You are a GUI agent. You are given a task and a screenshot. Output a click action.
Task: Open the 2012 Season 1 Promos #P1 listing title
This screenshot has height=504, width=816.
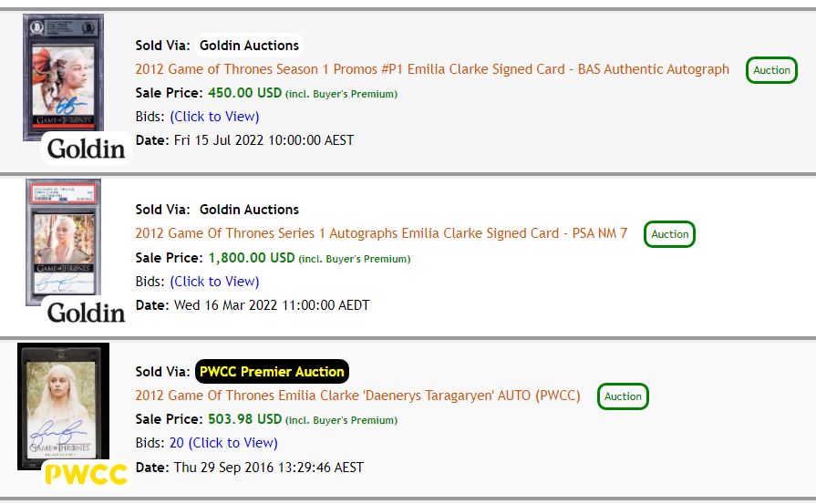click(x=432, y=69)
